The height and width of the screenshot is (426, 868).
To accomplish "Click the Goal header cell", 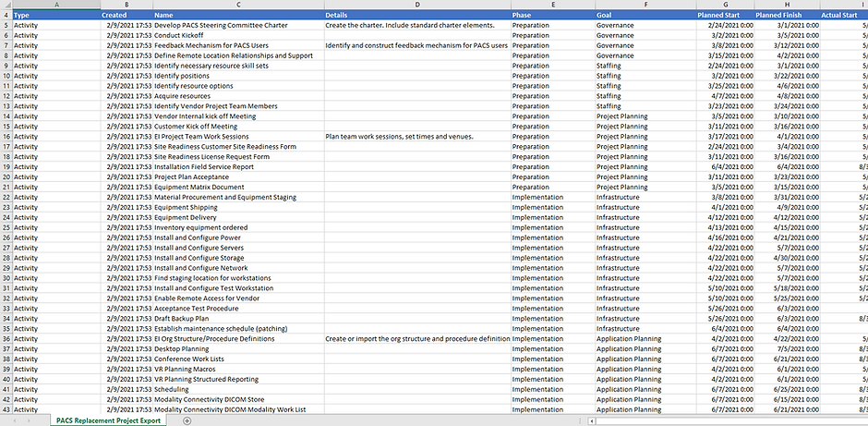I will pos(645,15).
